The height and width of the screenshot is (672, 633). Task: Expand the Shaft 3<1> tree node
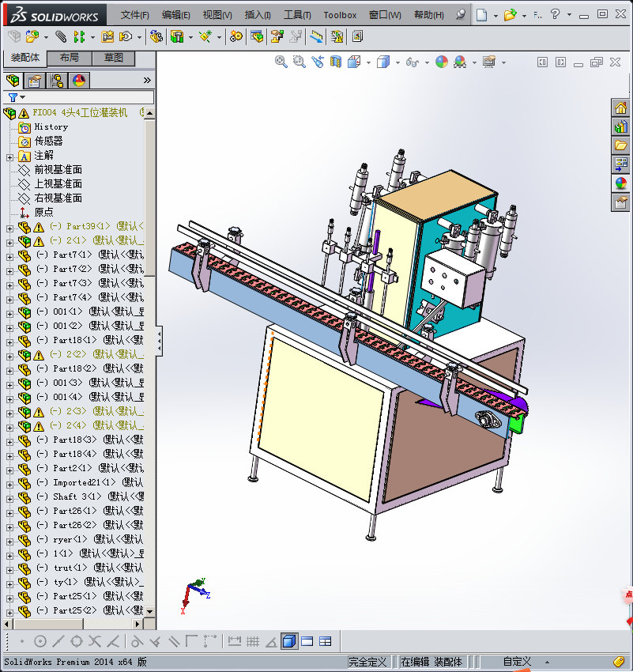tap(9, 500)
